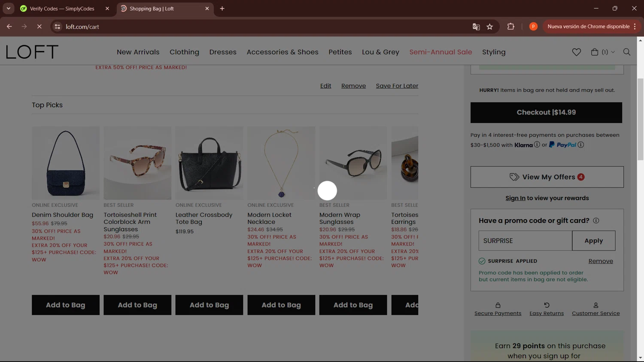This screenshot has height=362, width=644.
Task: Click the Customer Service person icon
Action: tap(596, 305)
